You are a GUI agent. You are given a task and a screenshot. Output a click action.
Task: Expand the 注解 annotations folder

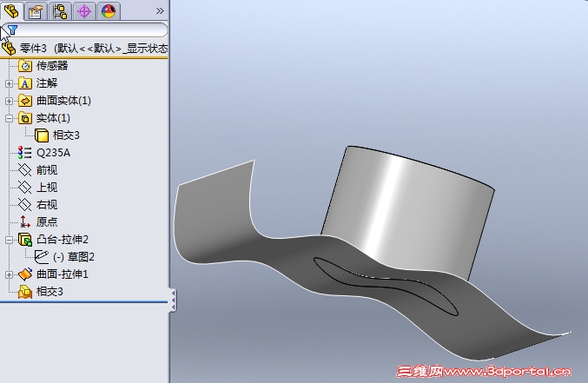(x=9, y=83)
